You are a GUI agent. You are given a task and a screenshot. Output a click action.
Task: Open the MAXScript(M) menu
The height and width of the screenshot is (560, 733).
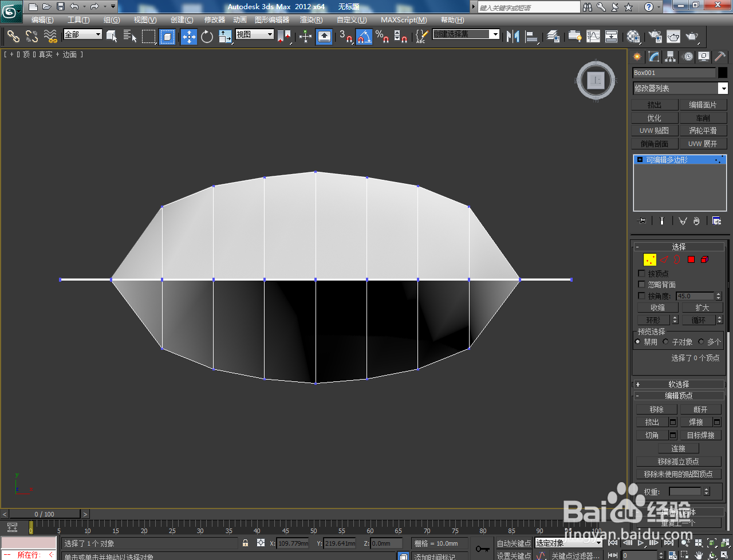tap(404, 20)
